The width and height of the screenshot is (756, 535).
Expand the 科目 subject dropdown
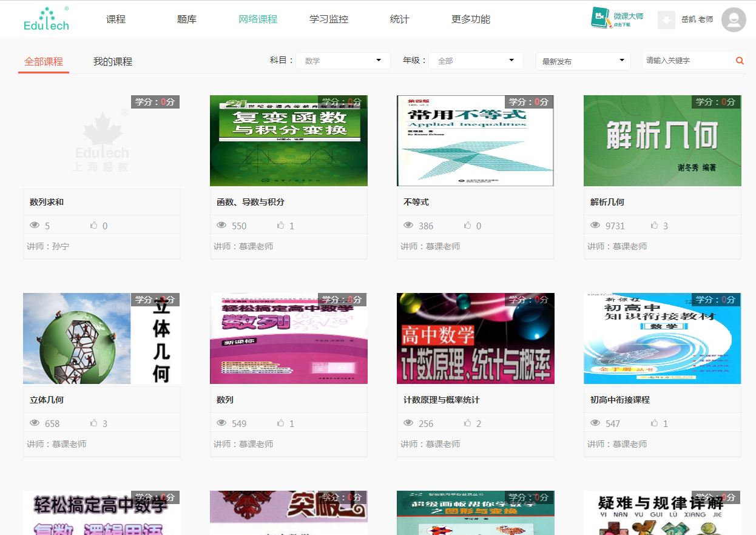(x=343, y=61)
